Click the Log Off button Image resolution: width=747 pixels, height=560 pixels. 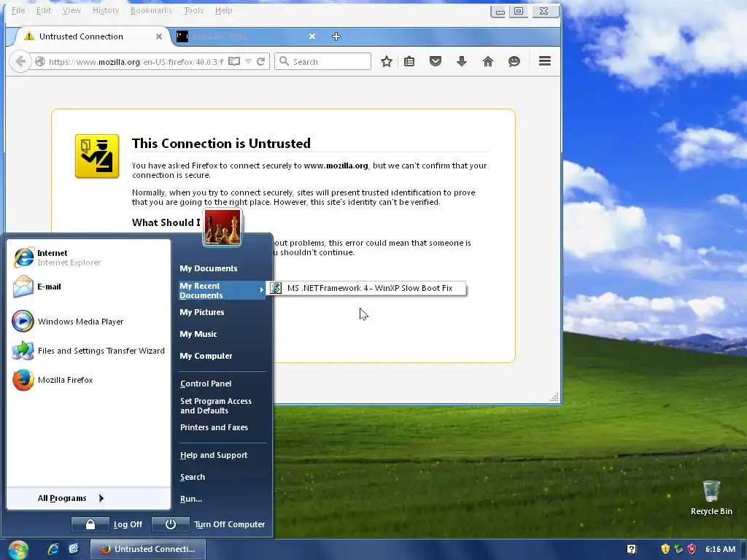[108, 524]
